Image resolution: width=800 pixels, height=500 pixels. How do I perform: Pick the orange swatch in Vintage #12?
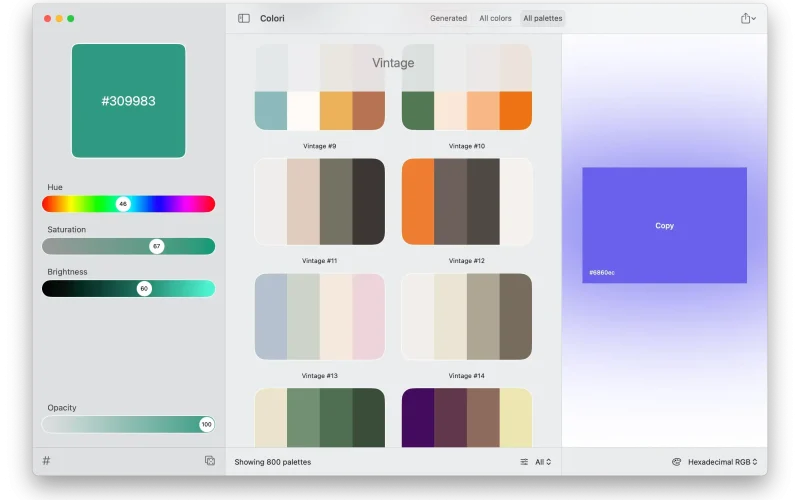(x=418, y=202)
